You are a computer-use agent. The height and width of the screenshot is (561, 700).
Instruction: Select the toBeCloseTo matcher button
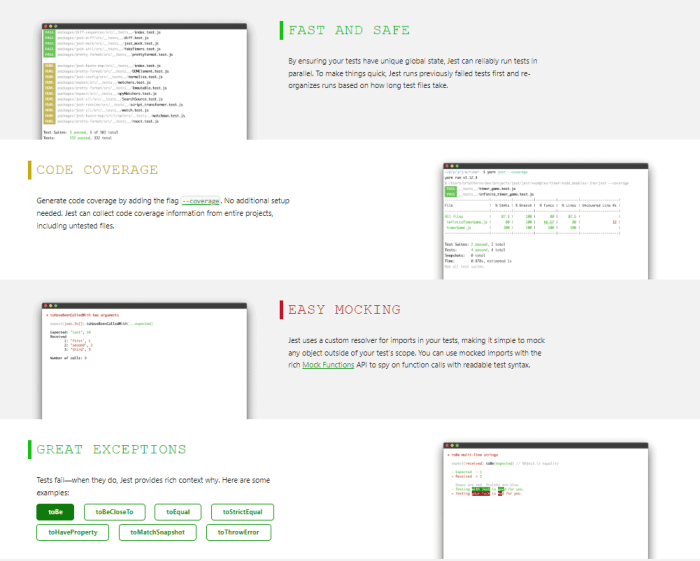point(115,512)
